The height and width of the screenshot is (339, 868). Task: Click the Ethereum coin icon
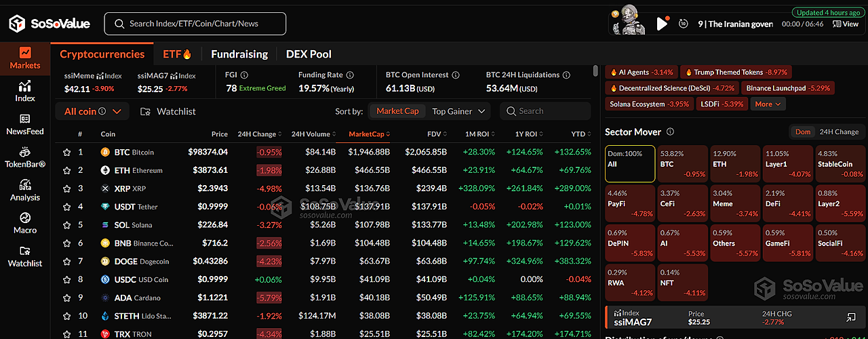coord(105,170)
